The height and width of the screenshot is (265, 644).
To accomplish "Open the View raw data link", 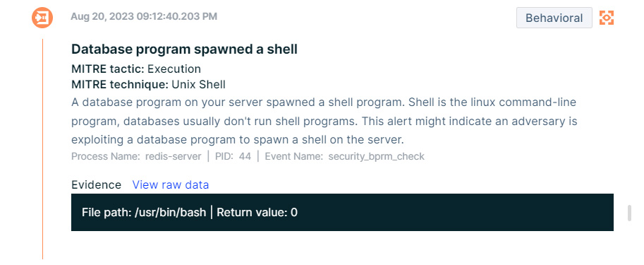I will pyautogui.click(x=171, y=184).
